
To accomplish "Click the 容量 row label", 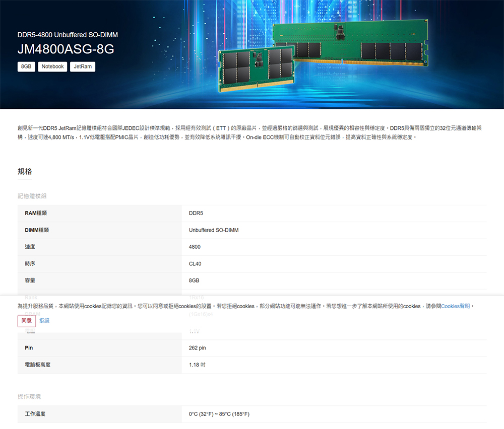I will [x=30, y=280].
